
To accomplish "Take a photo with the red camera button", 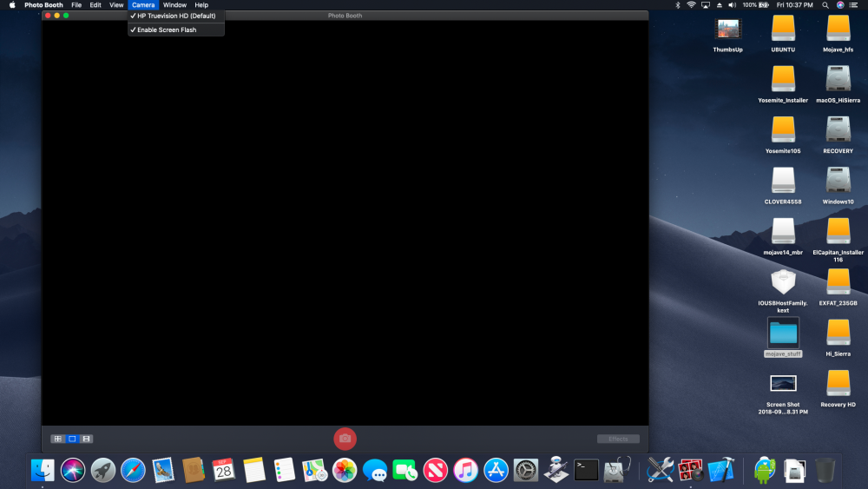I will tap(345, 439).
